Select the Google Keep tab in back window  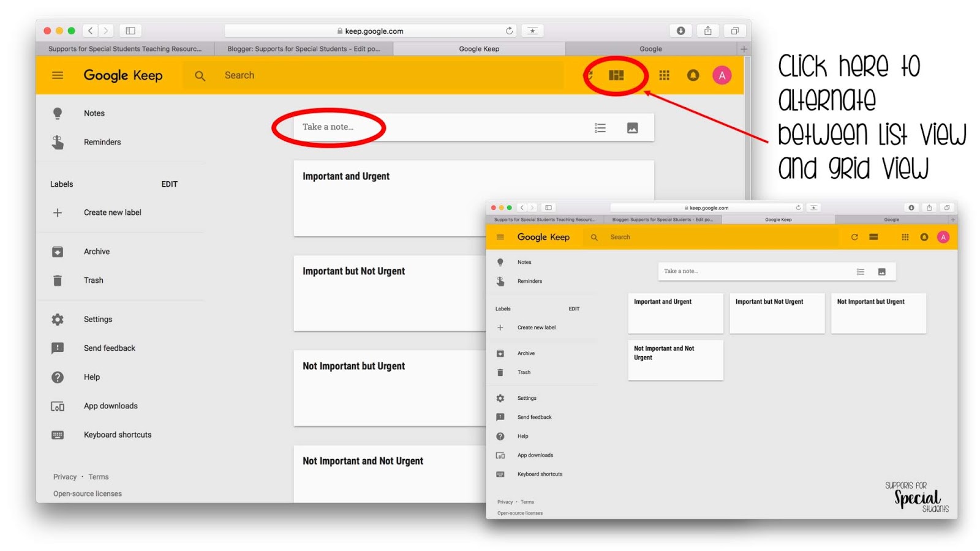(x=479, y=49)
